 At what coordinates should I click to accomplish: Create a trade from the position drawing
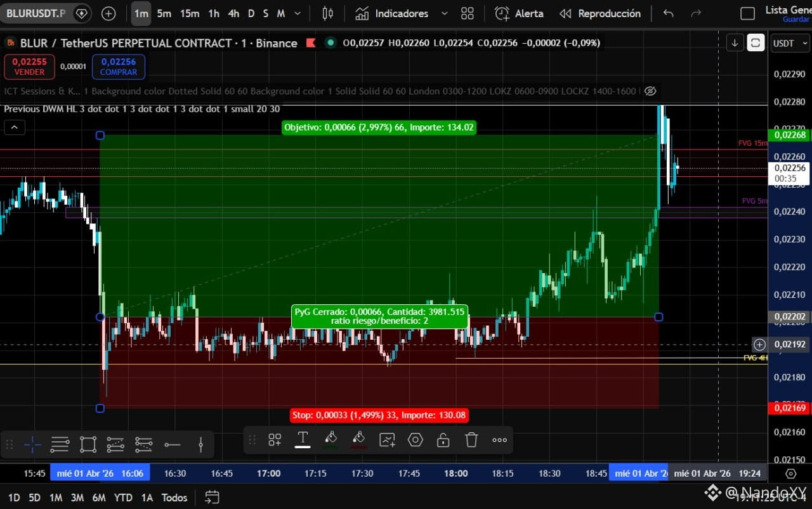click(387, 440)
